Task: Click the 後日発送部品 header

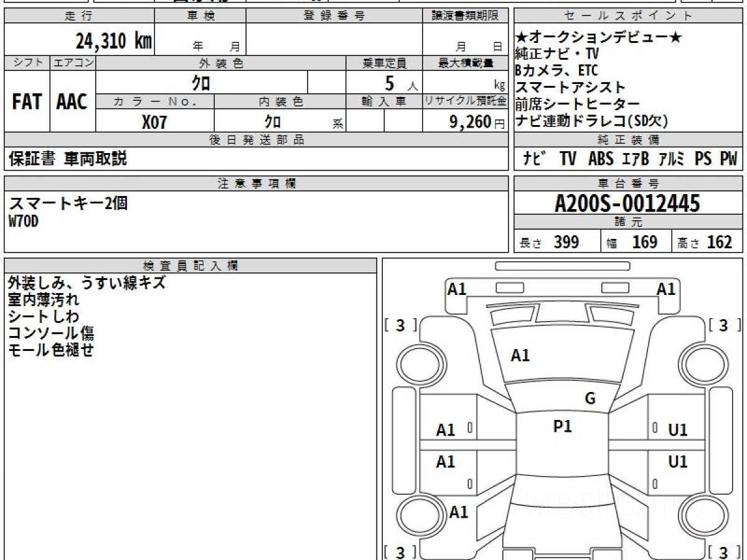Action: (256, 140)
